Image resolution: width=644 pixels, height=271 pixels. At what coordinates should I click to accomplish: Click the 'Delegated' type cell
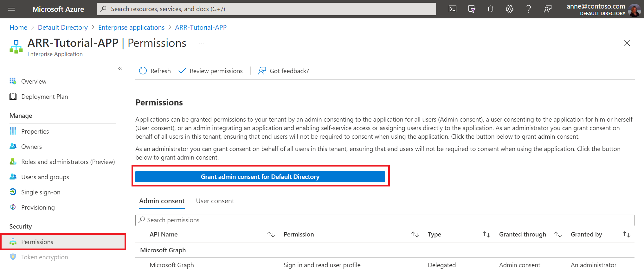click(x=442, y=265)
